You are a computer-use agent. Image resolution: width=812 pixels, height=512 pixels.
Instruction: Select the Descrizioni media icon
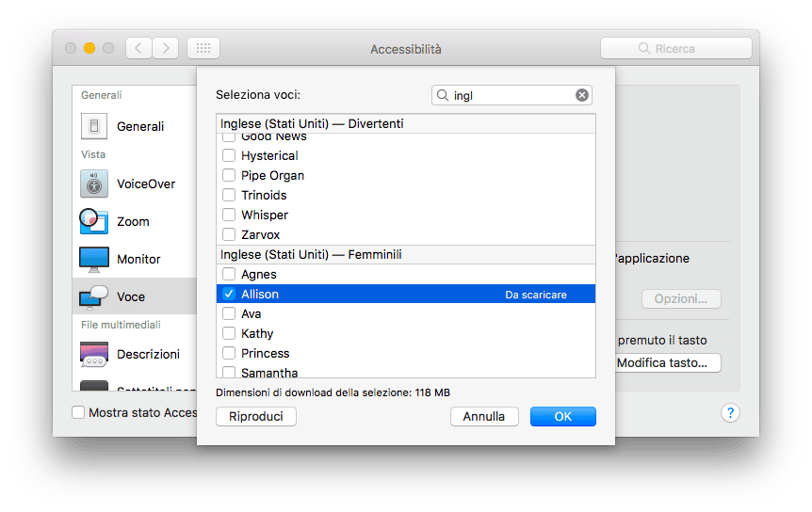94,354
